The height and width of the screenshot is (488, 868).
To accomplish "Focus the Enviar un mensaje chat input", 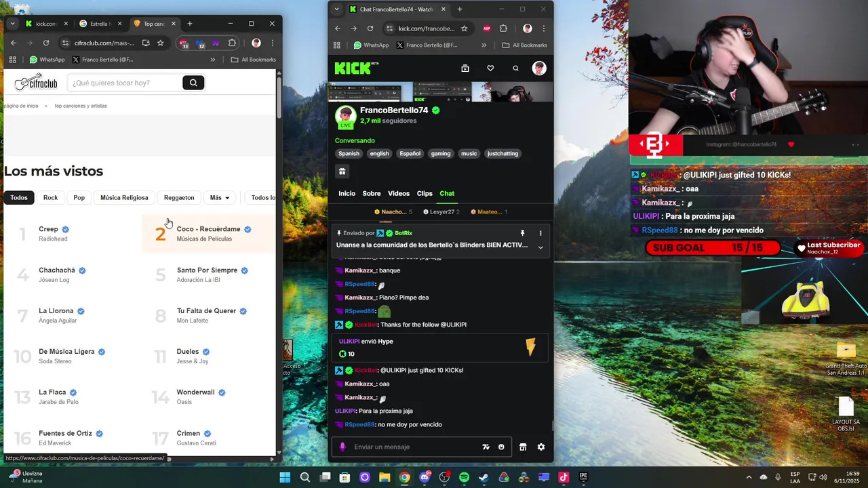I will pos(414,447).
